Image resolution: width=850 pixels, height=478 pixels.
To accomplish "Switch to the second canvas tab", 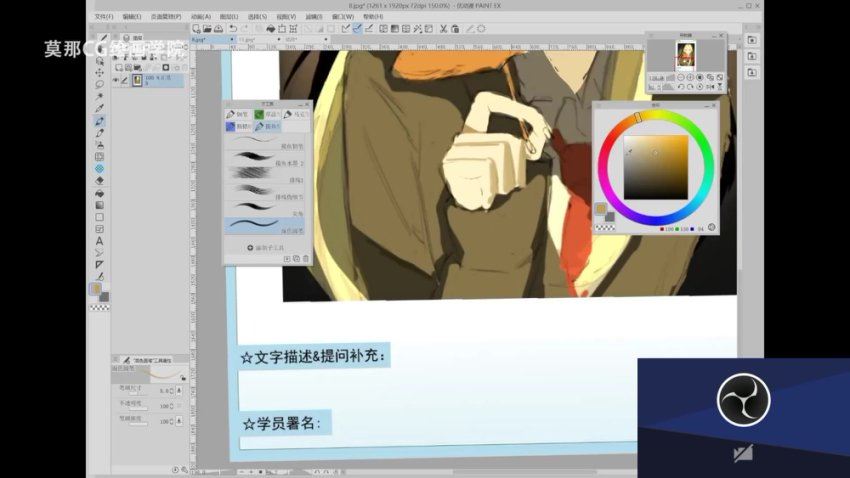I will tap(259, 40).
